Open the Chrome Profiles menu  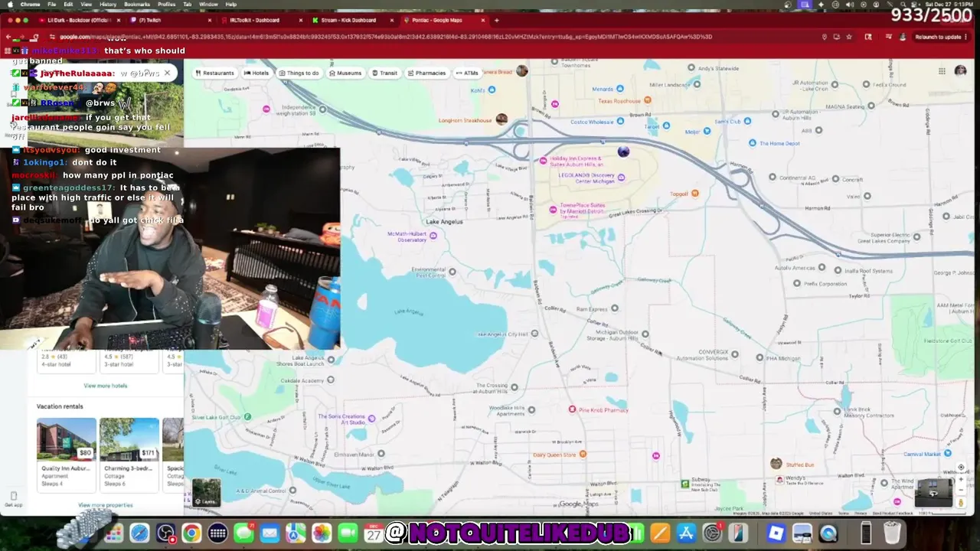tap(166, 5)
